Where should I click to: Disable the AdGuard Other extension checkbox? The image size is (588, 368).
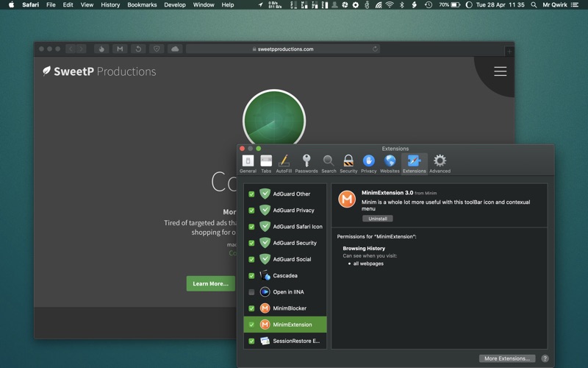(x=251, y=194)
